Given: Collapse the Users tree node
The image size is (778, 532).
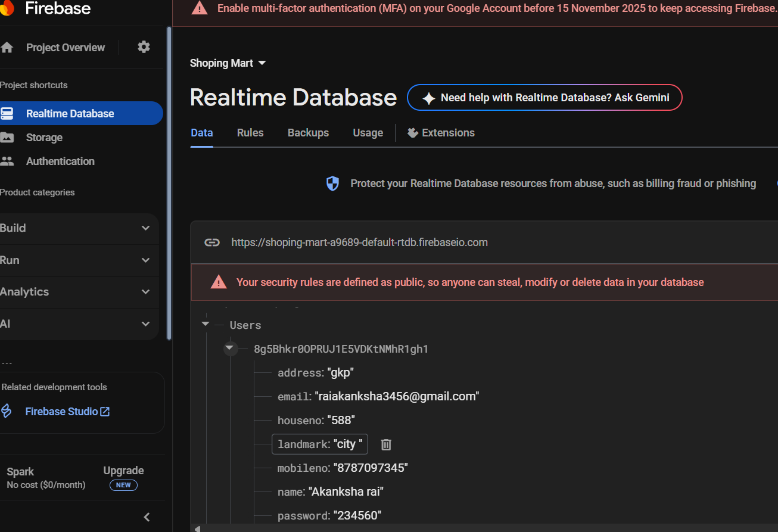Looking at the screenshot, I should pyautogui.click(x=206, y=324).
